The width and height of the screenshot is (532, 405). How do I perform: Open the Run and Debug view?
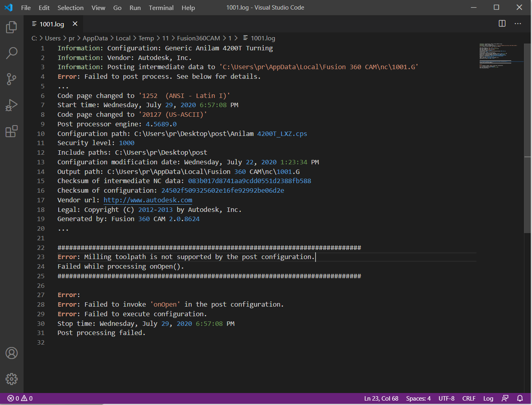12,105
